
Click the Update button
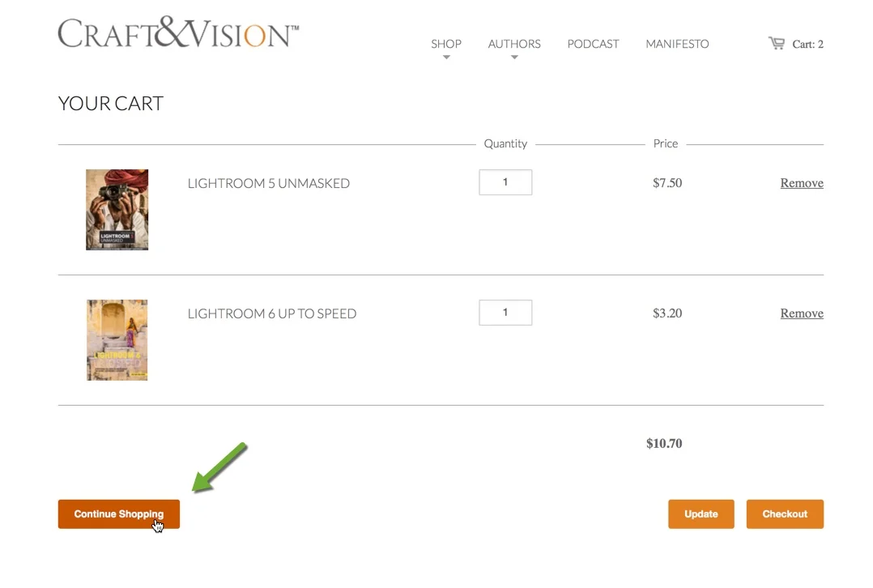click(x=701, y=514)
